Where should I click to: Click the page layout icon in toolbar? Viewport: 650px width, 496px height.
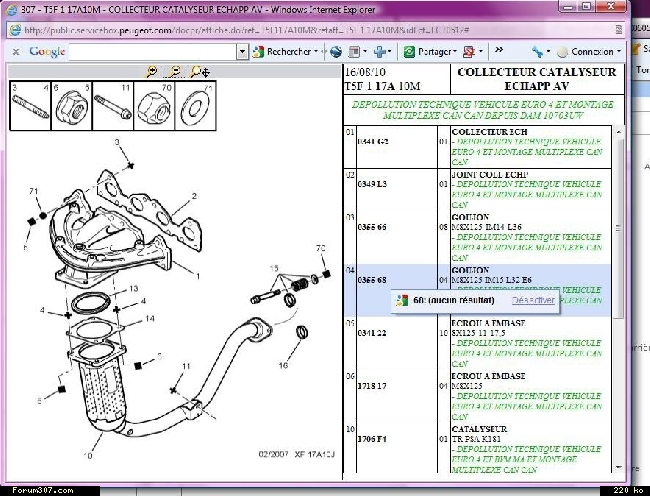[x=354, y=51]
